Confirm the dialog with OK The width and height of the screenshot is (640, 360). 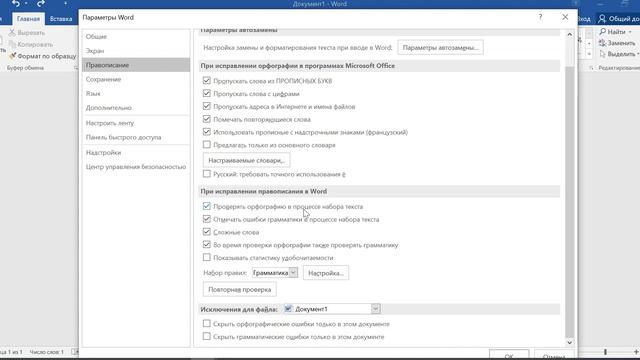click(509, 355)
